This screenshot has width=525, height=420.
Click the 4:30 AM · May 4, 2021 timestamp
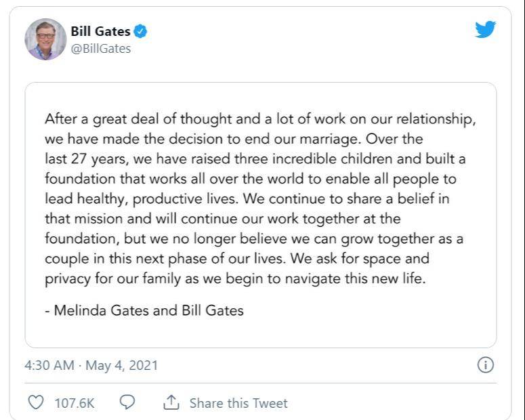(x=91, y=365)
